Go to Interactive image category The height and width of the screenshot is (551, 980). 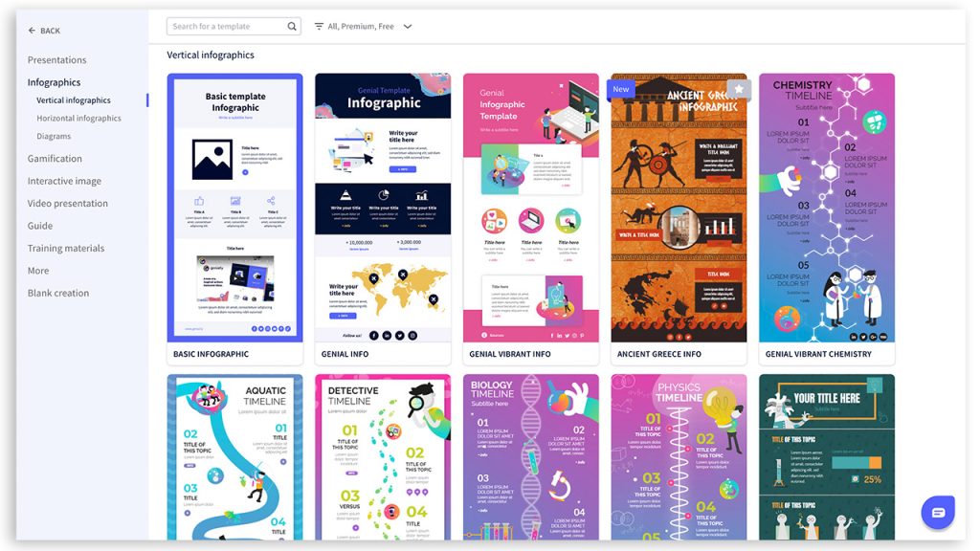click(64, 181)
